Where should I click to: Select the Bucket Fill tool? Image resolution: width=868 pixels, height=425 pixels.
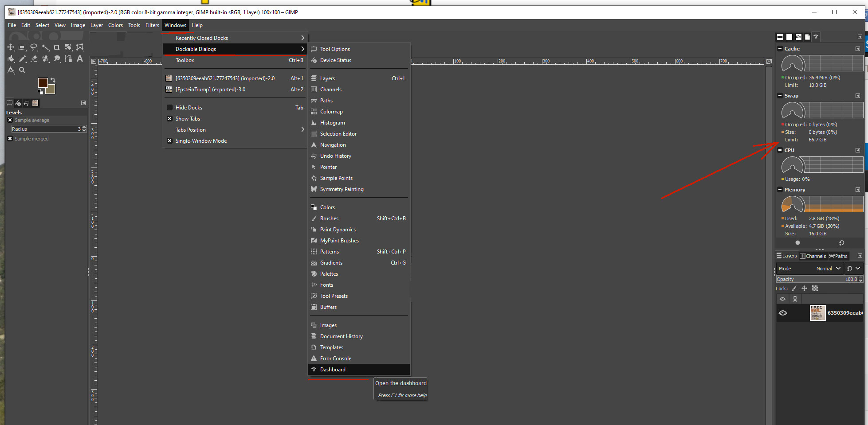point(11,58)
